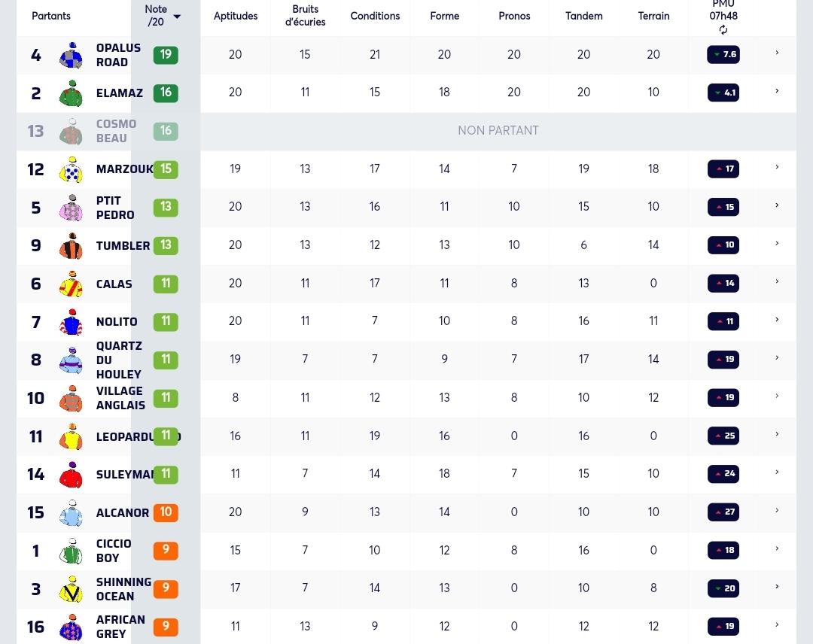Expand the Opalus Road row chevron

tap(777, 53)
